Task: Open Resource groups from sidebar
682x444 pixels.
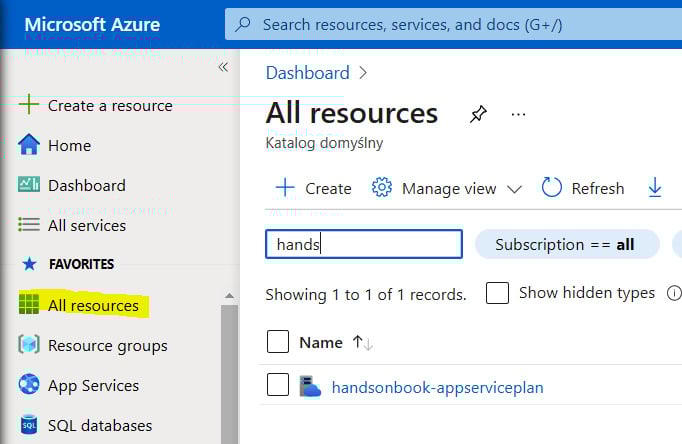Action: tap(108, 346)
